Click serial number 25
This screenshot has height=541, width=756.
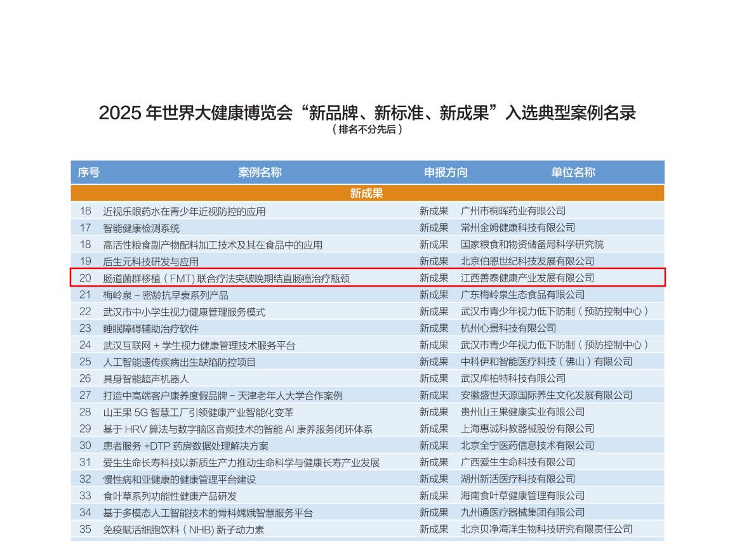(x=85, y=362)
